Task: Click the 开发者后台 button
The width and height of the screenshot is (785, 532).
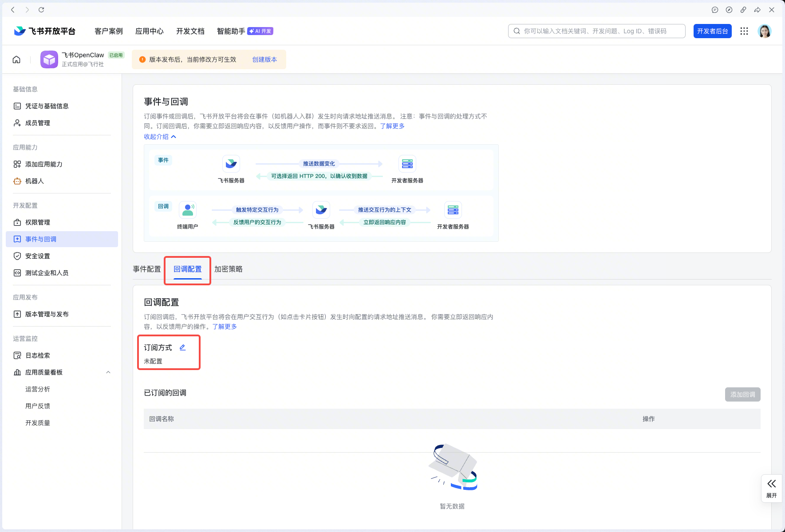Action: [713, 31]
